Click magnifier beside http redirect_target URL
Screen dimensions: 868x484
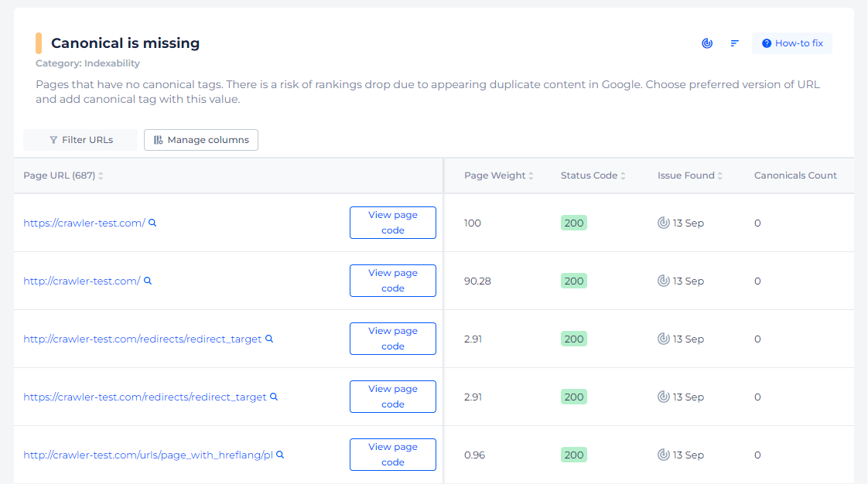click(269, 339)
